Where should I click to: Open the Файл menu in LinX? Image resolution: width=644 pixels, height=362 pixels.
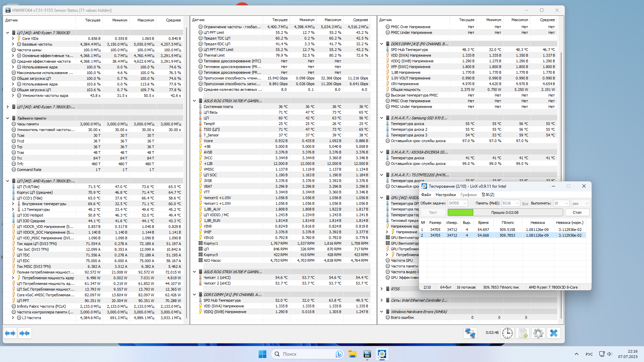pyautogui.click(x=426, y=195)
